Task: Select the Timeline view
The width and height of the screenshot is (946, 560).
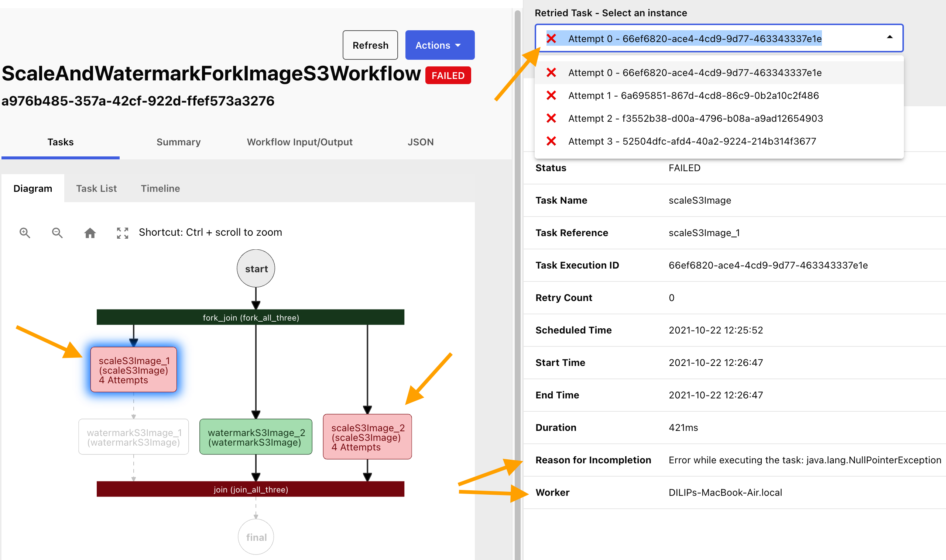Action: click(161, 188)
